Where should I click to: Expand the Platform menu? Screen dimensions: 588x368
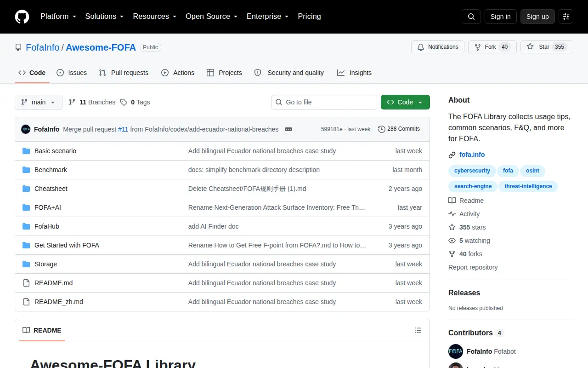coord(58,16)
